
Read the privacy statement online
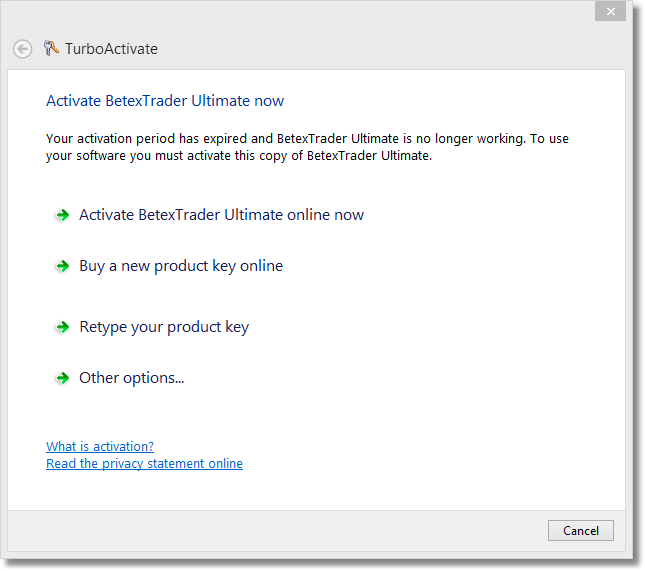(x=144, y=464)
